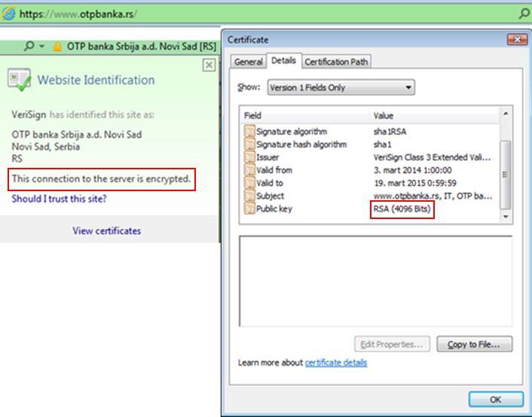This screenshot has width=532, height=417.
Task: Click the 'sha1RSA' value
Action: click(390, 132)
